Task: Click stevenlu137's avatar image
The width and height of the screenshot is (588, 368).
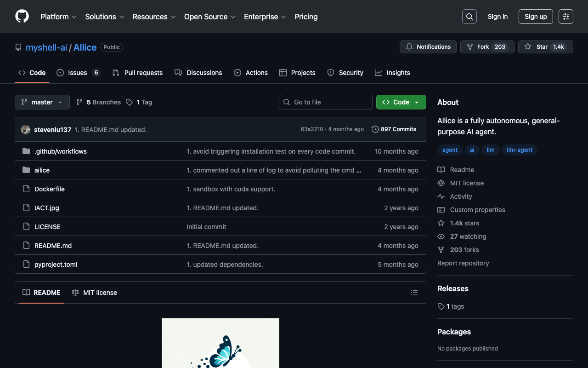Action: [x=26, y=130]
